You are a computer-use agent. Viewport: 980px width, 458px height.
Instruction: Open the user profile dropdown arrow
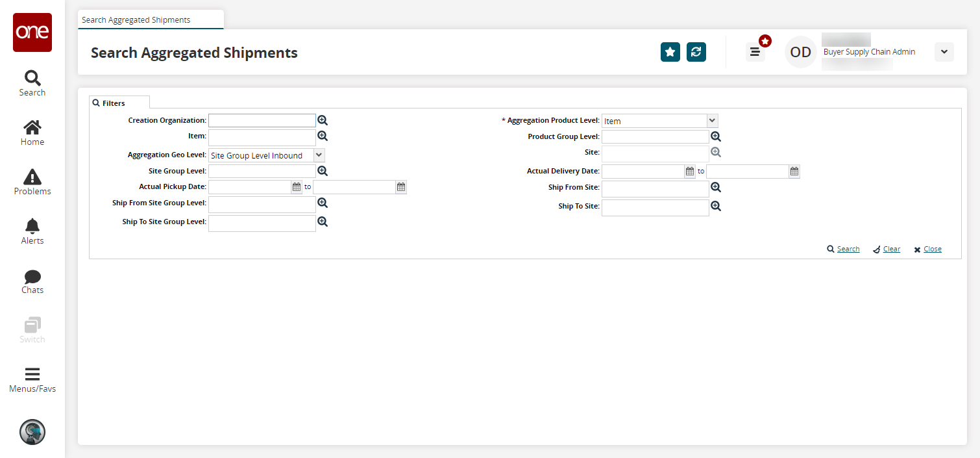pos(944,52)
